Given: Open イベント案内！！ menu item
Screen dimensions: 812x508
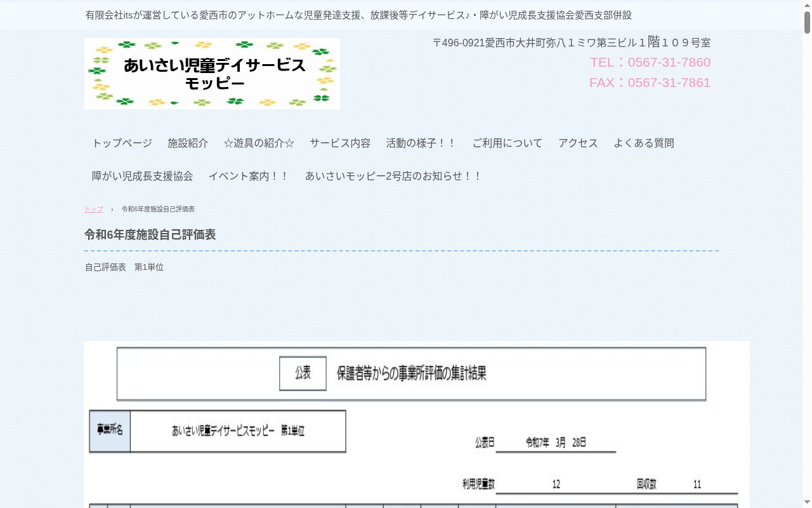Looking at the screenshot, I should pyautogui.click(x=249, y=177).
